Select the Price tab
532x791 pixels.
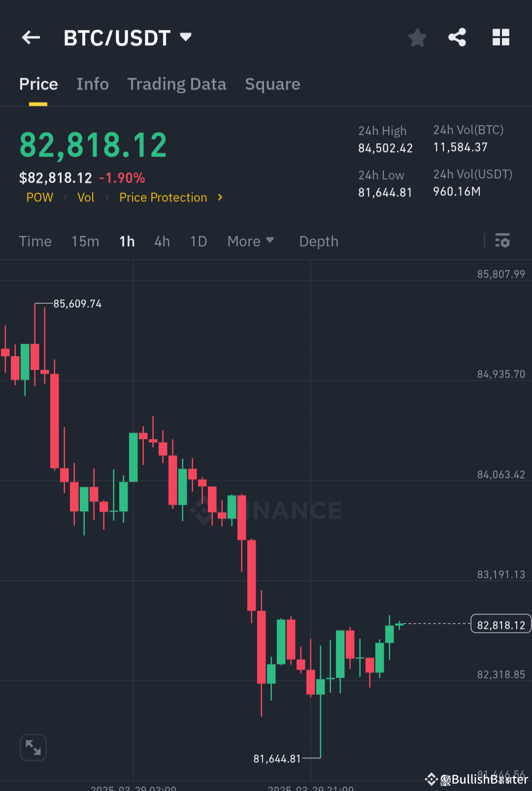click(38, 84)
